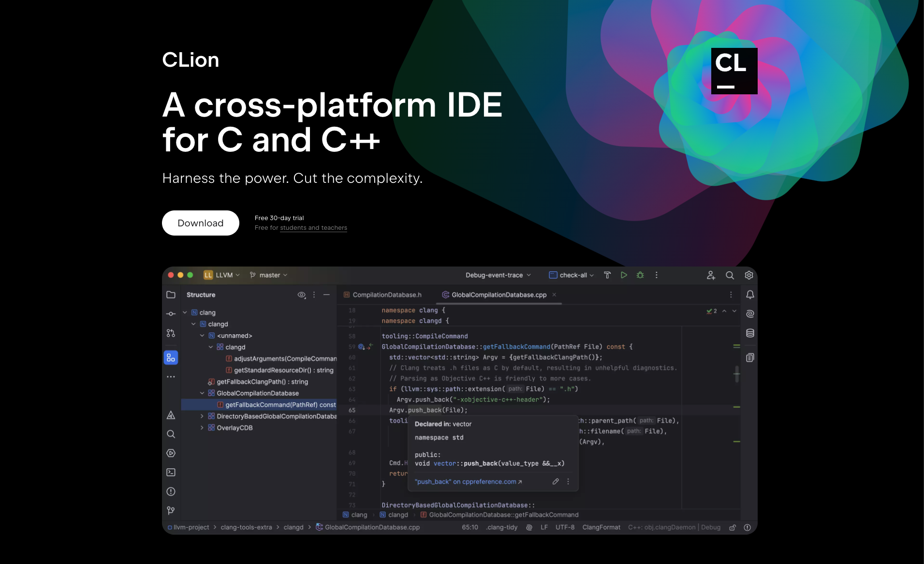924x564 pixels.
Task: Click the .clang-tidy status widget
Action: tap(502, 527)
